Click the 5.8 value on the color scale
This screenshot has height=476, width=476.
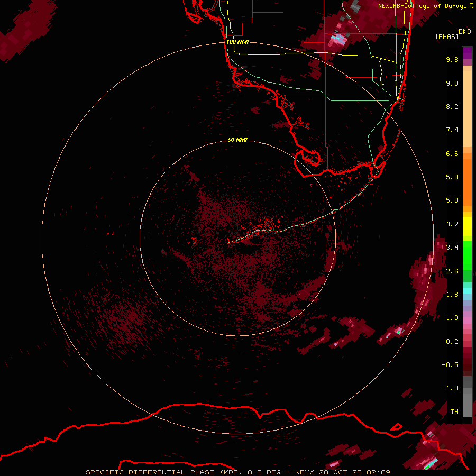click(452, 177)
